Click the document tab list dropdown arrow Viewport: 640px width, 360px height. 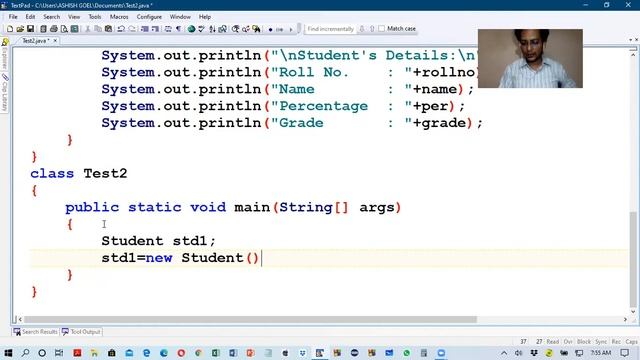tap(631, 40)
